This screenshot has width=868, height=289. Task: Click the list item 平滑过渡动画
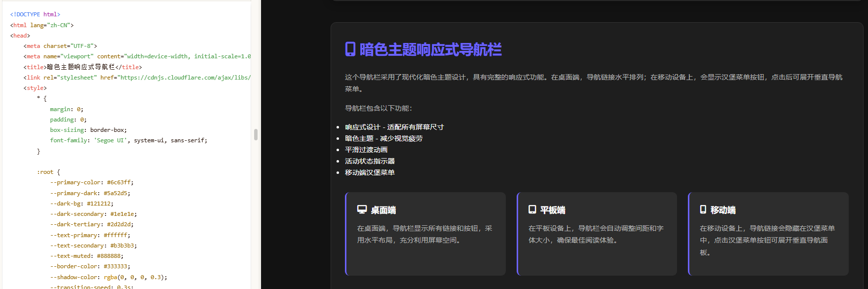tap(366, 150)
